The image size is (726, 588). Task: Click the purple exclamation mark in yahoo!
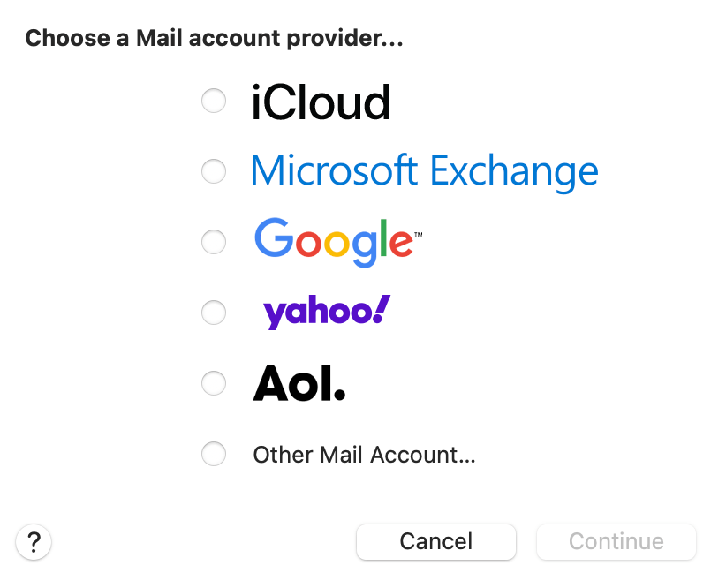[382, 309]
